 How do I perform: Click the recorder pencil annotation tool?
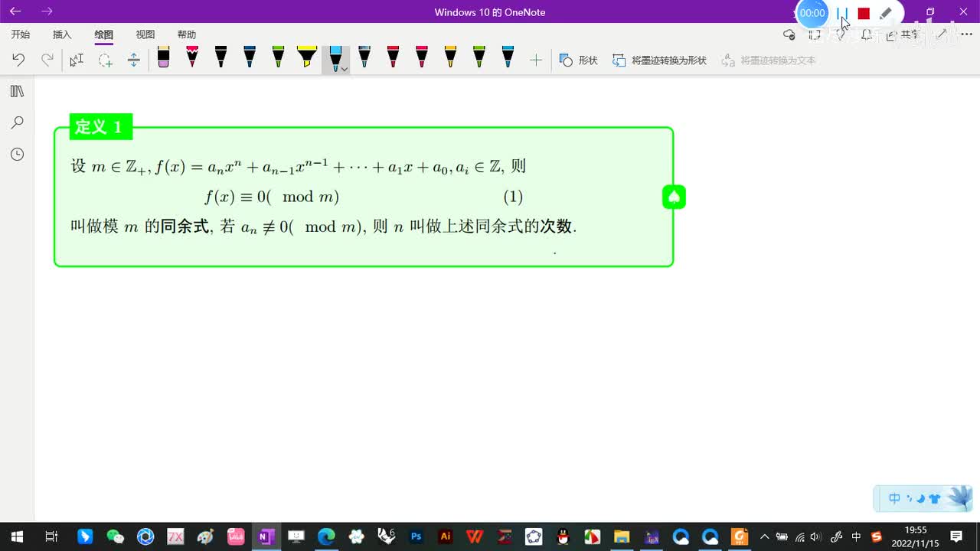click(886, 13)
